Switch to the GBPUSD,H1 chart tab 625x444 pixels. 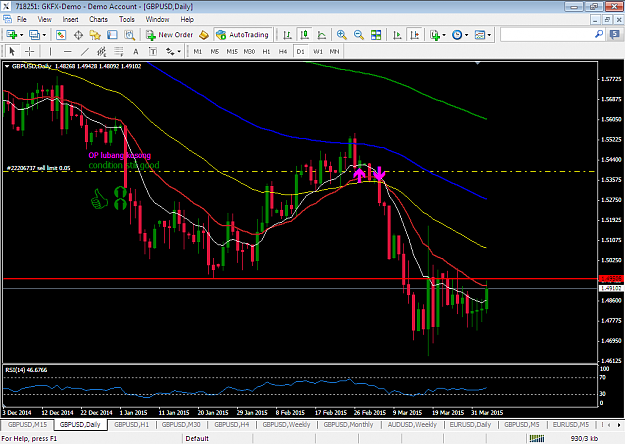(132, 424)
